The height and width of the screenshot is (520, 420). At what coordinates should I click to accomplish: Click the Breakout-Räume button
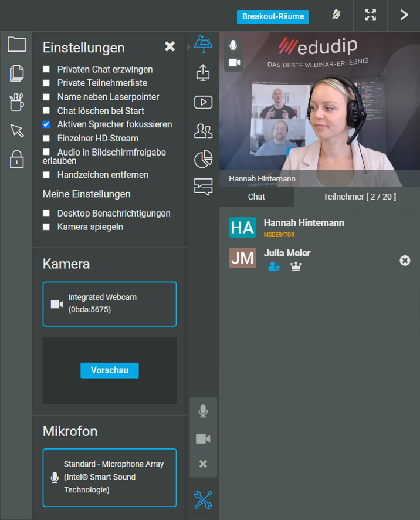click(273, 16)
